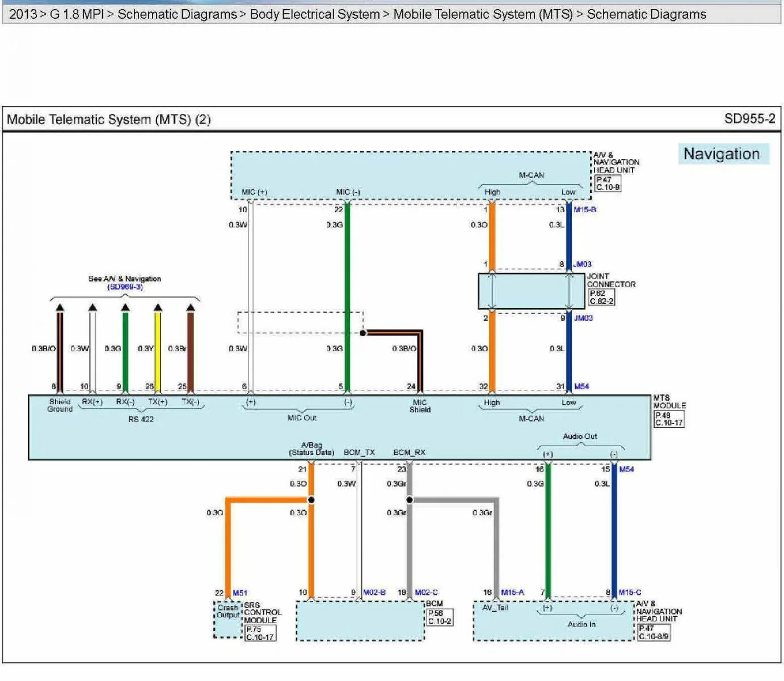Open connector label 'M15-C'

[630, 592]
